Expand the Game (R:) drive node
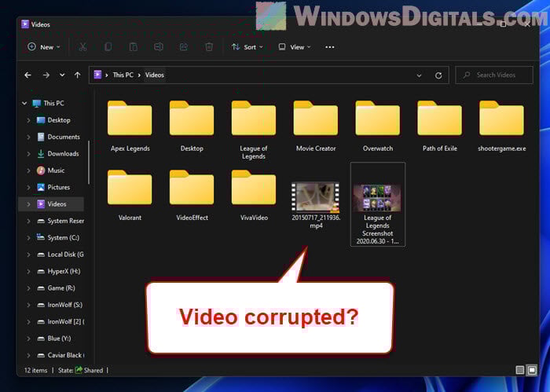550x392 pixels. [x=28, y=288]
